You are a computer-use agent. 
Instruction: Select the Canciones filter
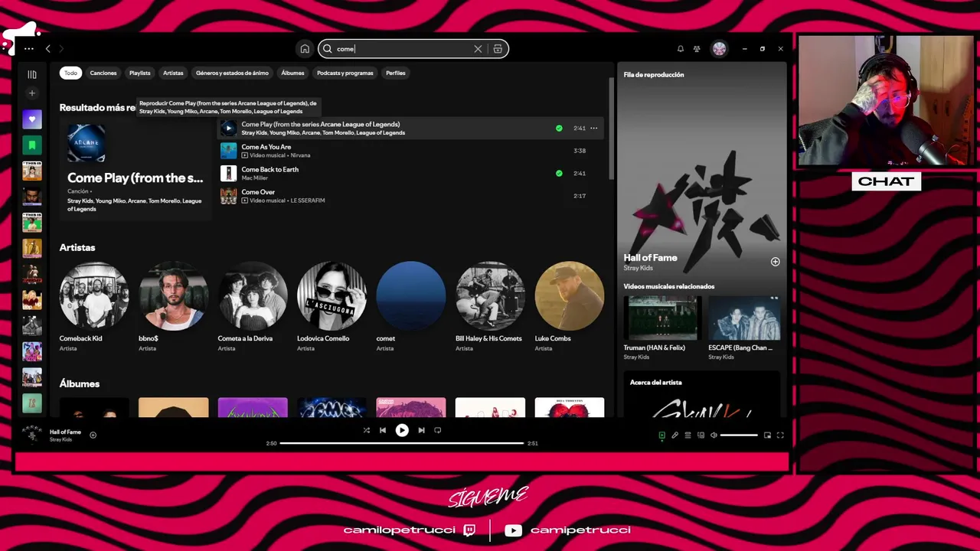pos(103,73)
